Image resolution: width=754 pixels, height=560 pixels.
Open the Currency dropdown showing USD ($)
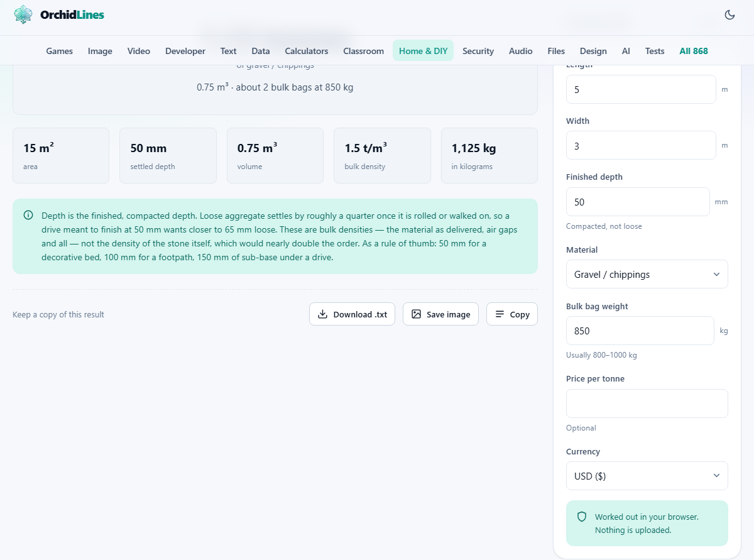(x=647, y=476)
